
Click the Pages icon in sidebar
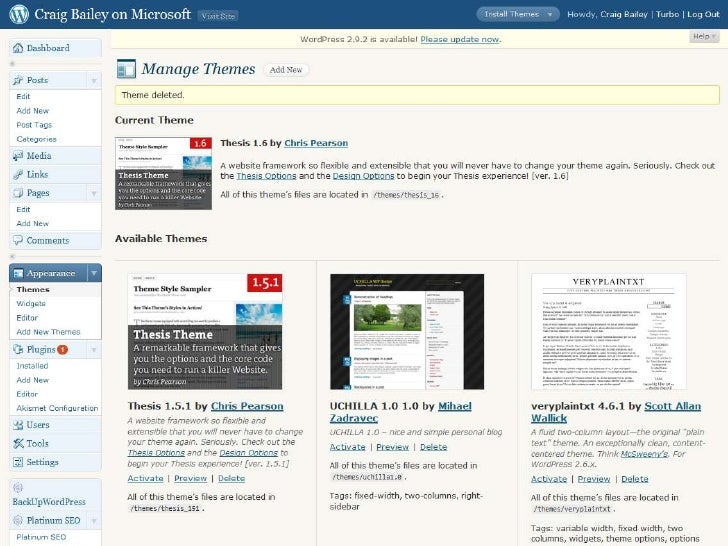[18, 193]
